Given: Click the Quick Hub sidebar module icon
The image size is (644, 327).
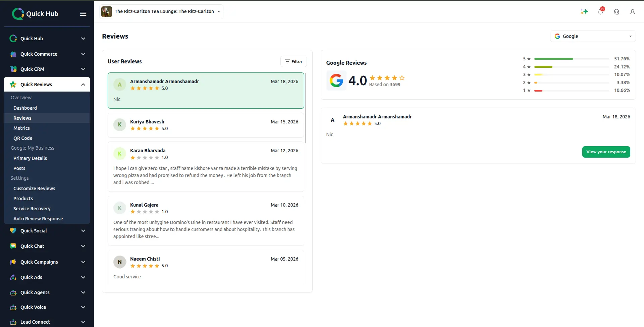Looking at the screenshot, I should click(x=13, y=39).
